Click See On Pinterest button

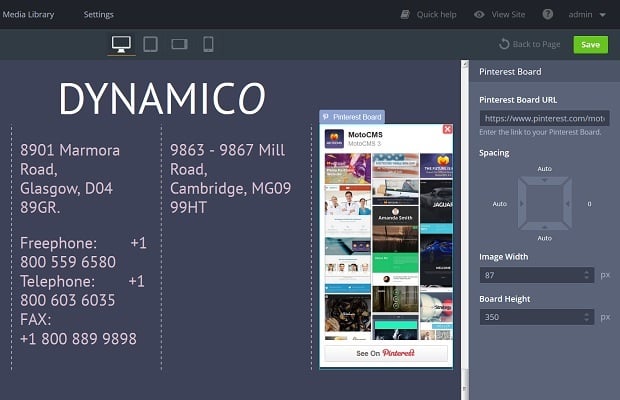coord(386,353)
